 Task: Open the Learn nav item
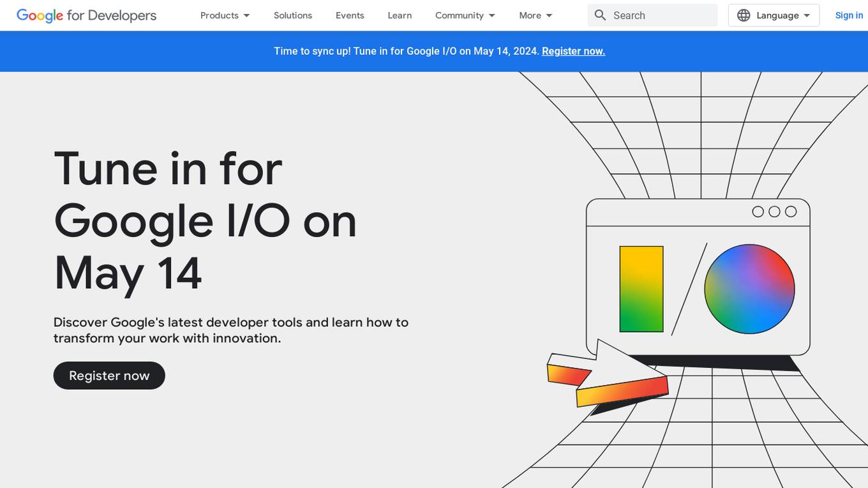pyautogui.click(x=400, y=15)
